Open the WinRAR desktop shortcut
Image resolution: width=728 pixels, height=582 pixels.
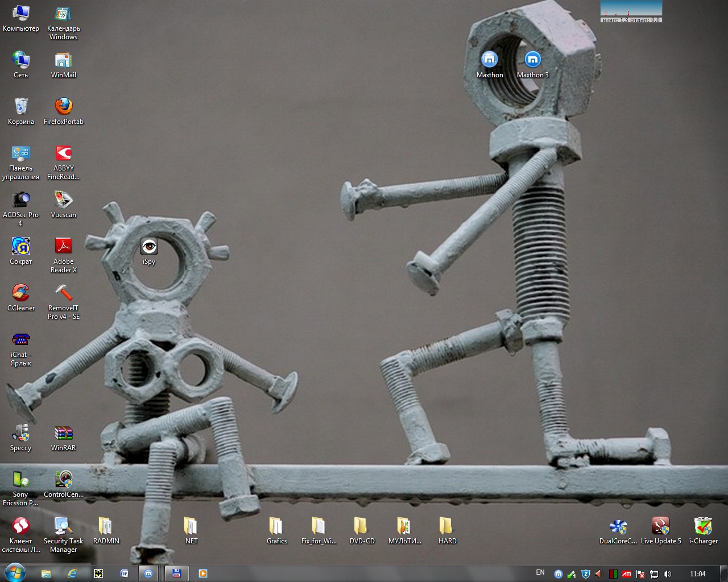coord(63,433)
